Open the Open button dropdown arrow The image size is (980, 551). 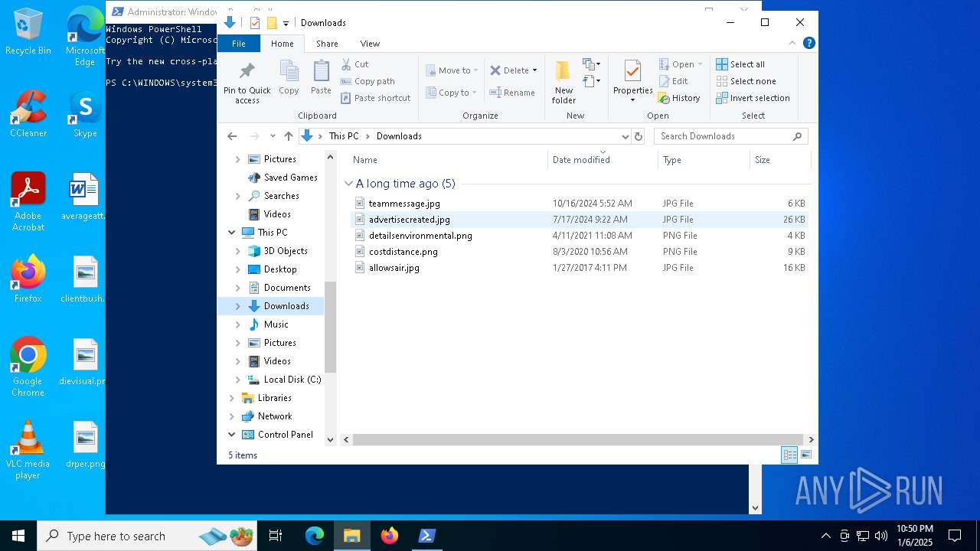tap(700, 64)
